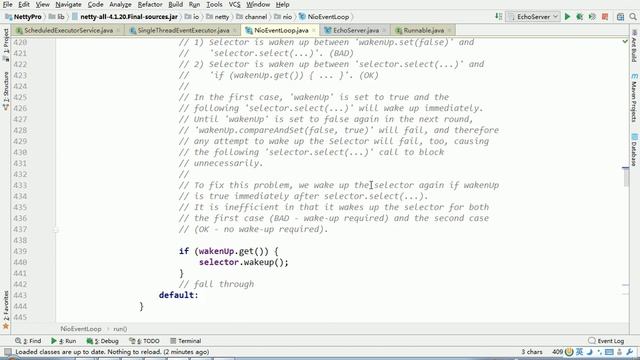Start debugging with the bug icon

coord(579,17)
